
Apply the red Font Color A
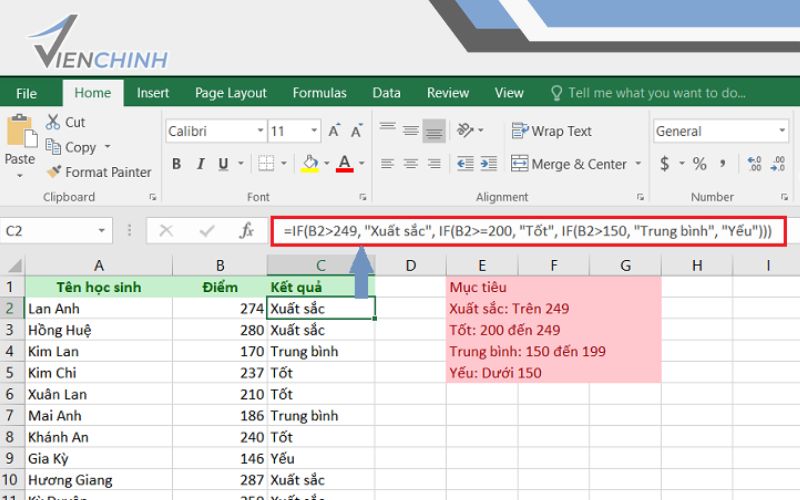pos(345,163)
